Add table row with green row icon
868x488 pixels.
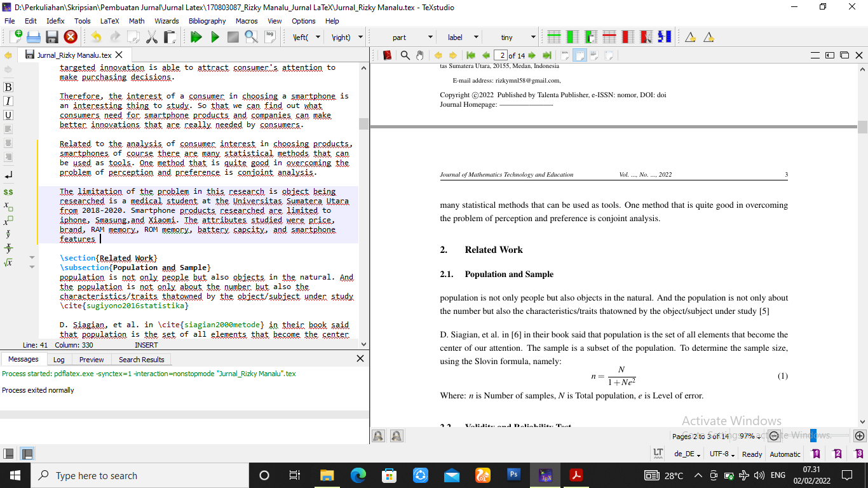(553, 37)
